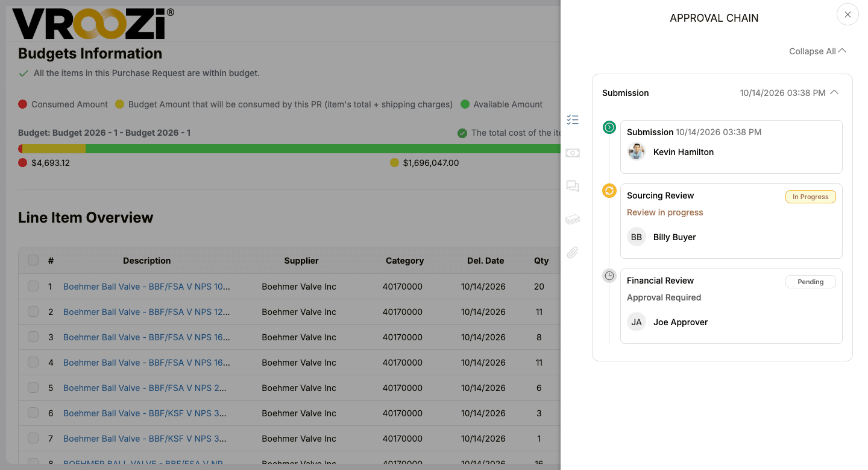
Task: Check the box for line item 2
Action: click(x=33, y=312)
